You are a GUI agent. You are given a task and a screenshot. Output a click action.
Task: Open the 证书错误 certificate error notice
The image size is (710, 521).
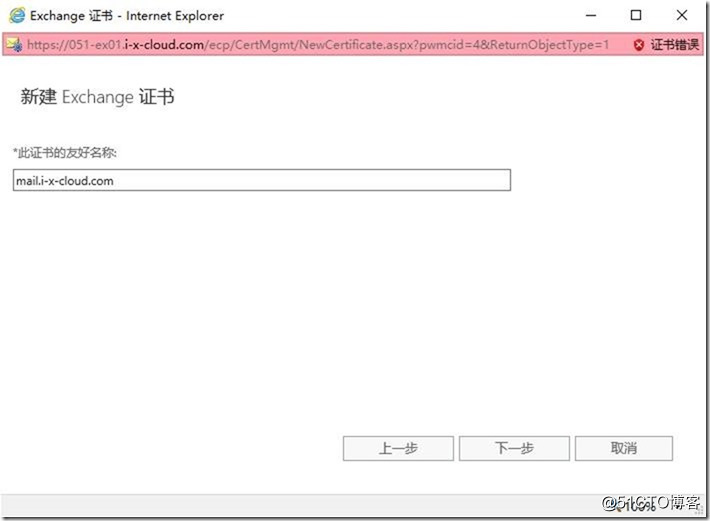point(674,45)
